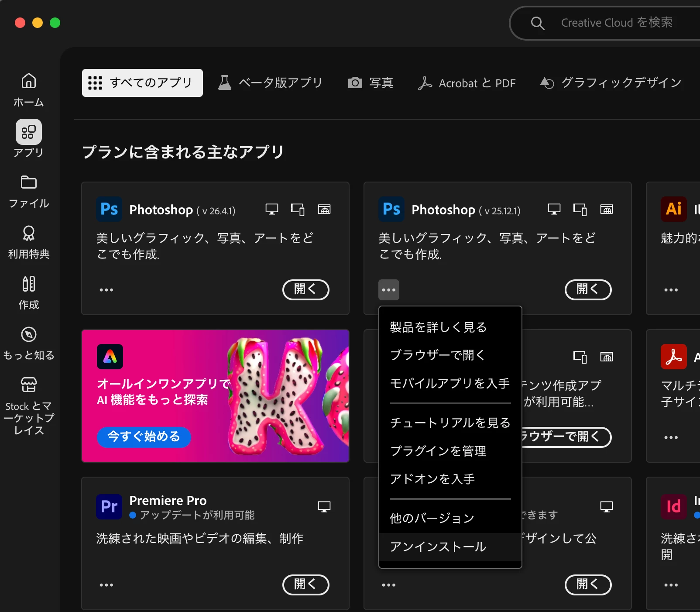Select the アプリ sidebar icon
The image size is (700, 612).
[29, 132]
